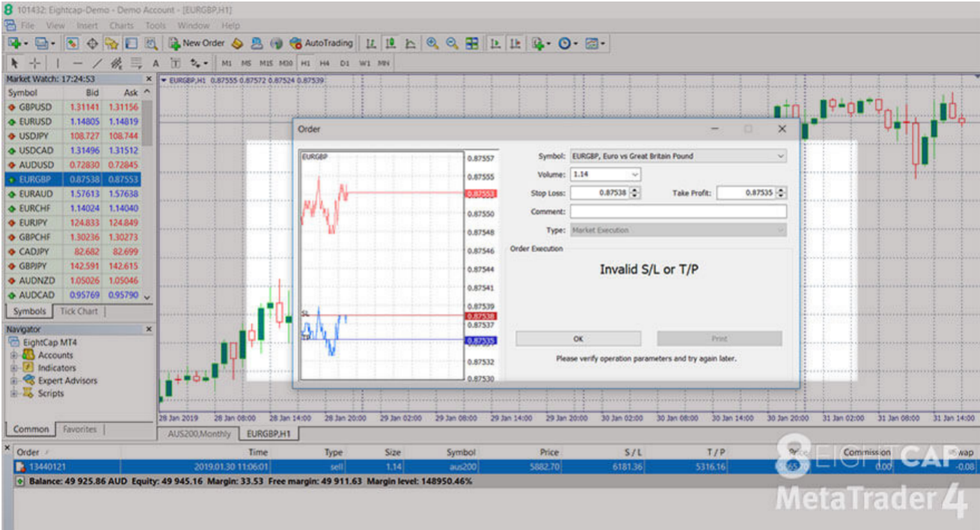The image size is (980, 530).
Task: Switch to the Tick Chart tab
Action: pyautogui.click(x=79, y=311)
